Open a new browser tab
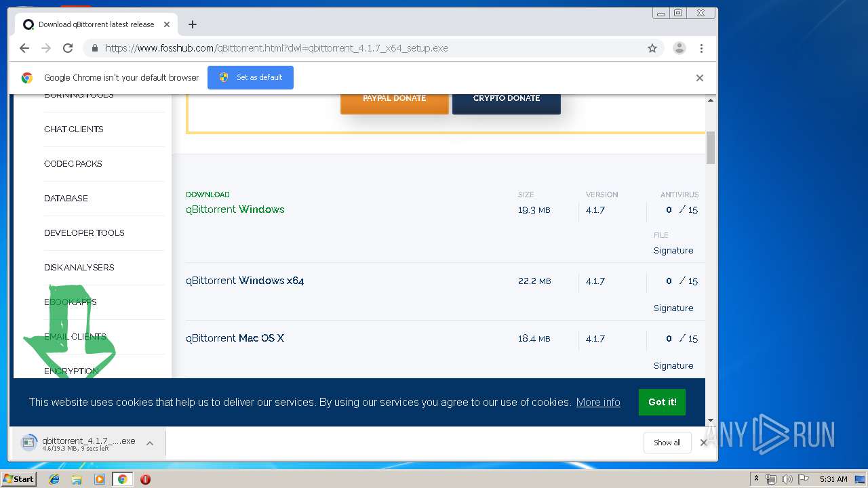The image size is (868, 488). pos(193,24)
